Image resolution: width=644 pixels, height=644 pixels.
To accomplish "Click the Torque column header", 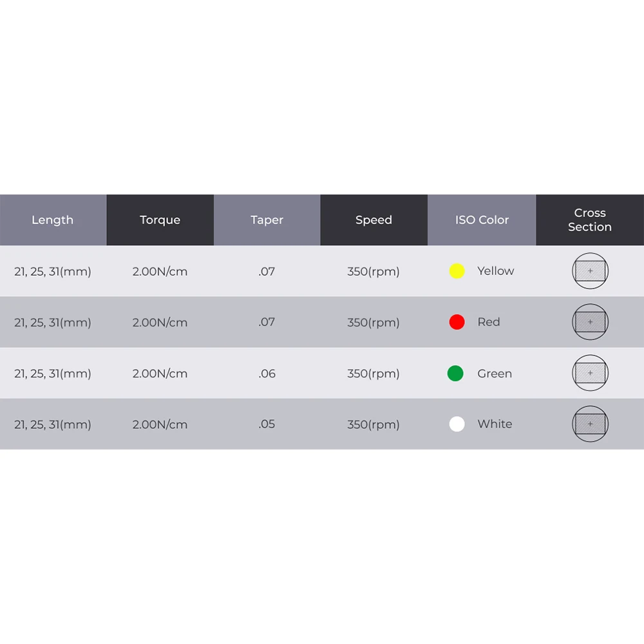I will [160, 220].
